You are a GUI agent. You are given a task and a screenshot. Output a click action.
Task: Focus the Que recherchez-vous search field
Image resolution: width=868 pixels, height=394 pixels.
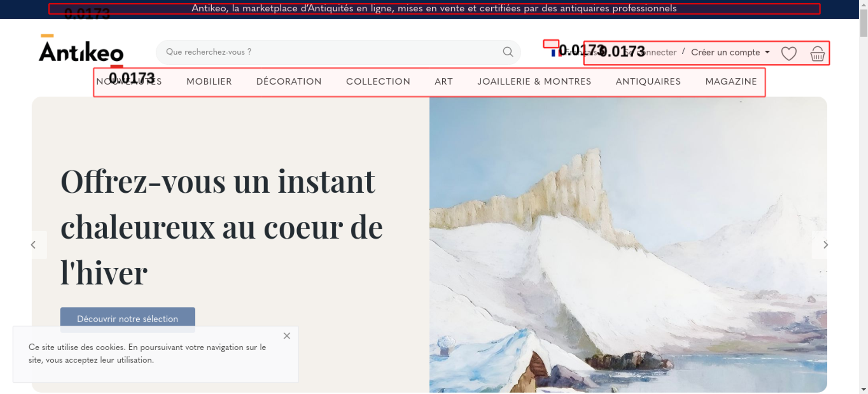tap(330, 52)
